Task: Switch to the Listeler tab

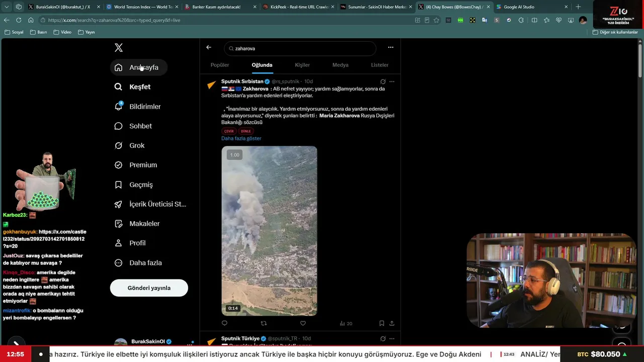Action: (380, 65)
